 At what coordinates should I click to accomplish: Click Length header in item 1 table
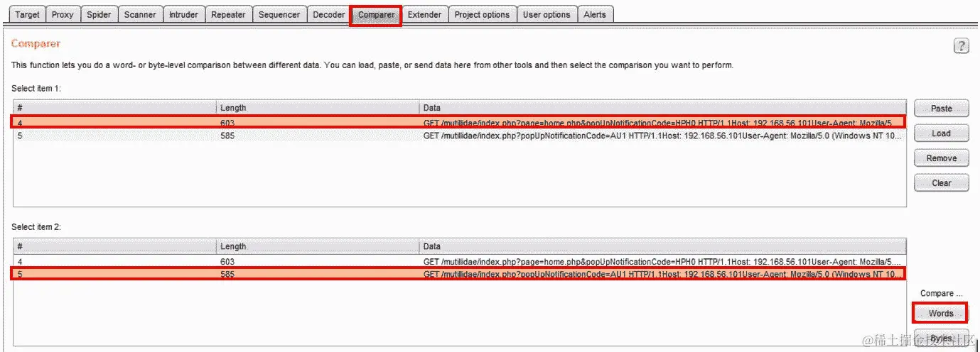pyautogui.click(x=318, y=108)
